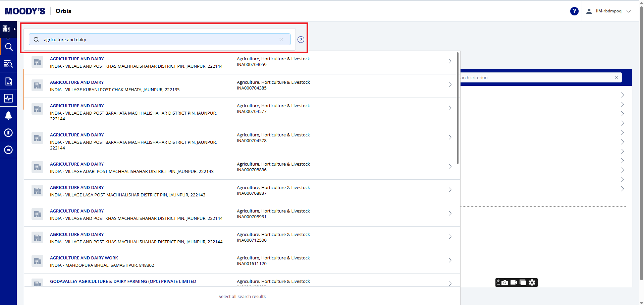Open the list search icon in sidebar
The image size is (644, 305).
pyautogui.click(x=8, y=64)
